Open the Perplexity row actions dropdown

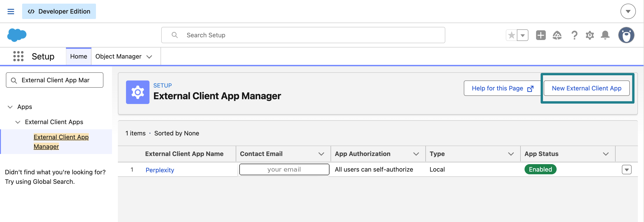(x=626, y=170)
